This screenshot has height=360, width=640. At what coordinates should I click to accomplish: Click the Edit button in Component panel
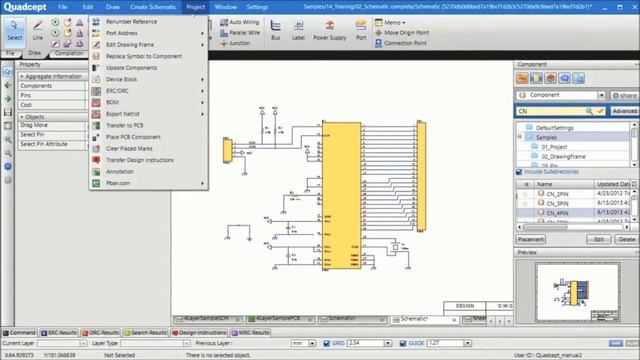pos(599,239)
